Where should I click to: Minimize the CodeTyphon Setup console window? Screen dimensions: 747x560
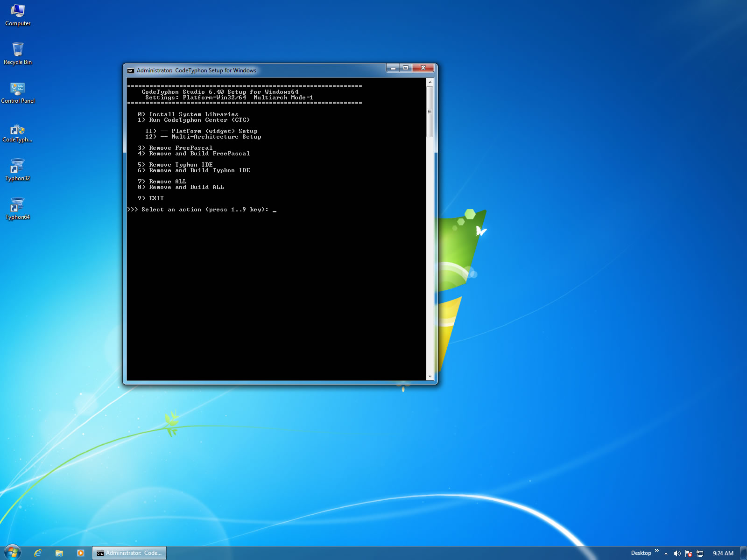[x=393, y=68]
